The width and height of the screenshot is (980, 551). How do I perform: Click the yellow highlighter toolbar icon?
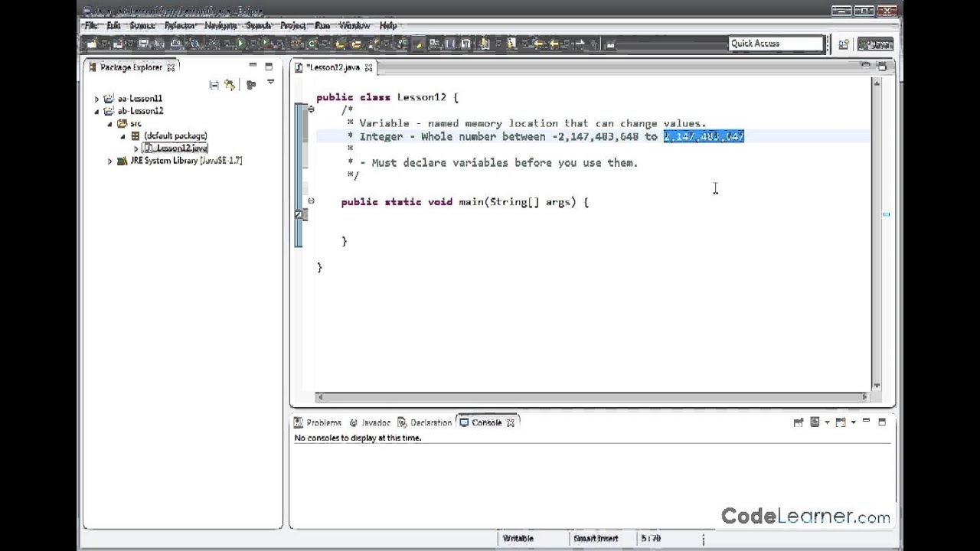419,44
